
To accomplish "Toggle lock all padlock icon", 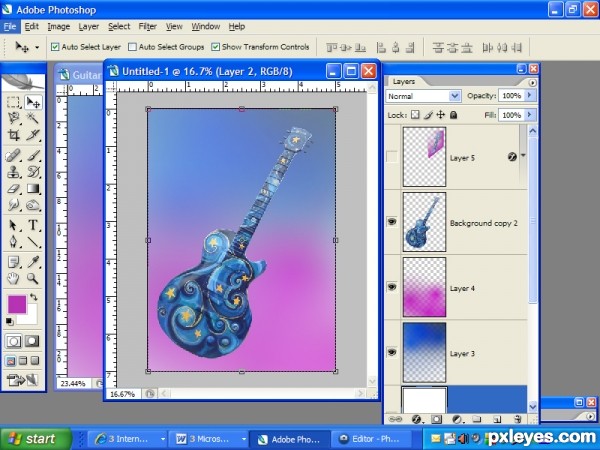I will click(x=453, y=115).
